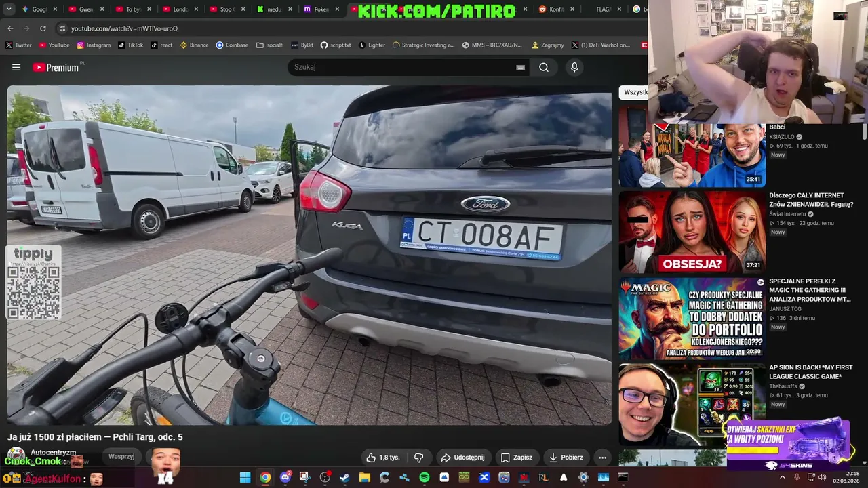Open the Strategic Investing bookmark
Image resolution: width=868 pixels, height=488 pixels.
423,45
